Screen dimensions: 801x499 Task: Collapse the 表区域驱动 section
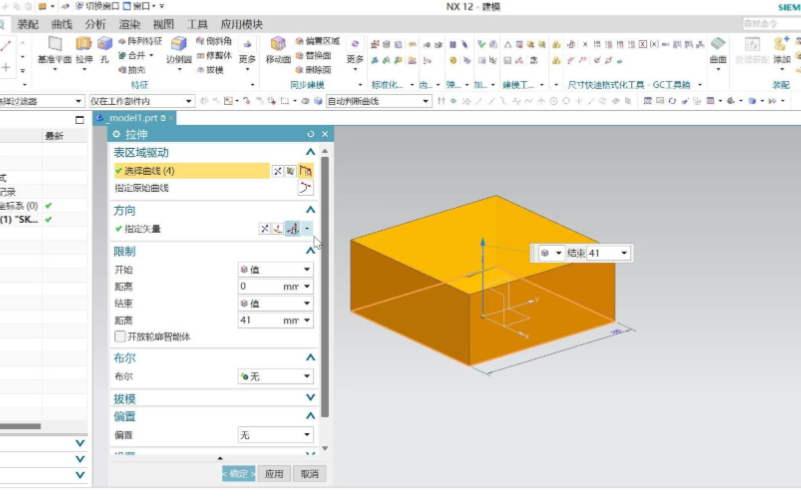tap(310, 152)
